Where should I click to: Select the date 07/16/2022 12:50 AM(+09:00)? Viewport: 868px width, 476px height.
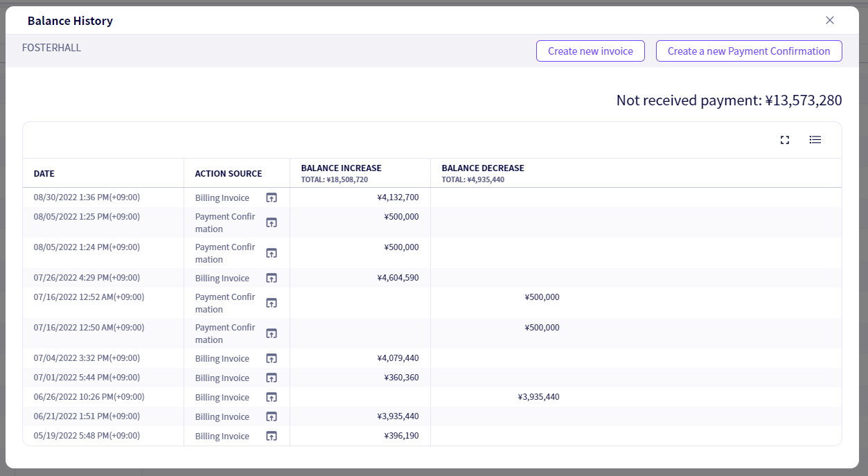click(x=89, y=328)
